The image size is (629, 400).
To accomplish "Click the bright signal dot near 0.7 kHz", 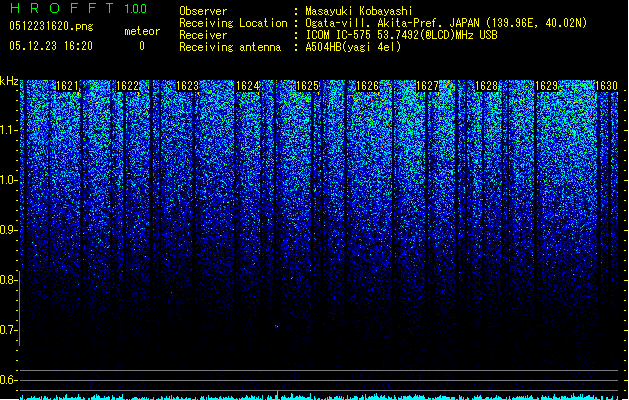I will [276, 327].
